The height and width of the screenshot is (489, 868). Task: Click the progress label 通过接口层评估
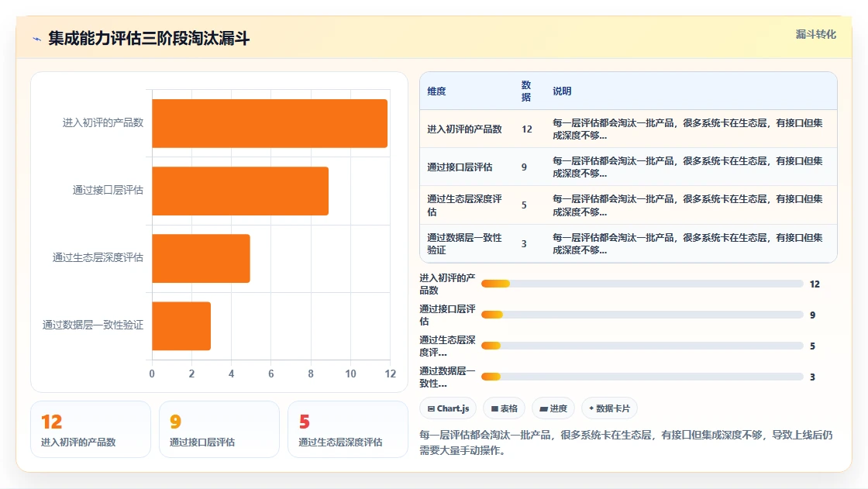coord(447,315)
